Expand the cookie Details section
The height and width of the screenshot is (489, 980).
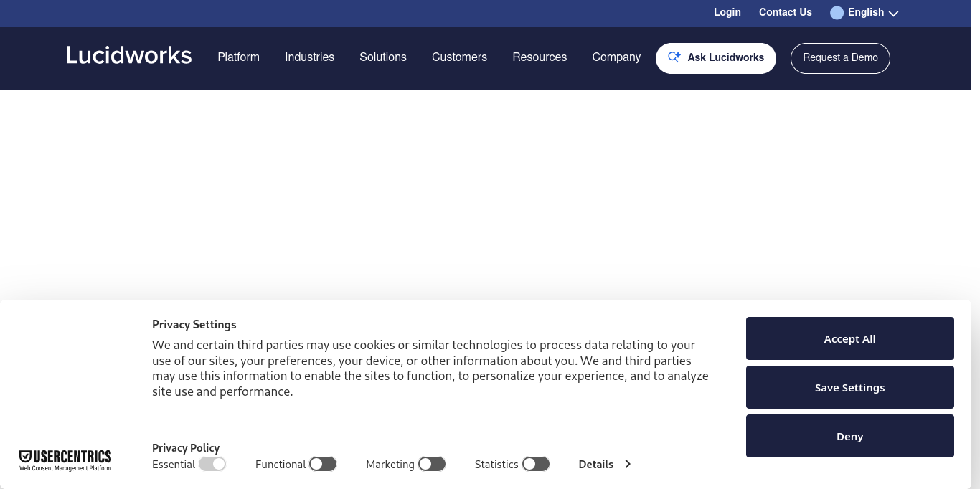(x=596, y=464)
